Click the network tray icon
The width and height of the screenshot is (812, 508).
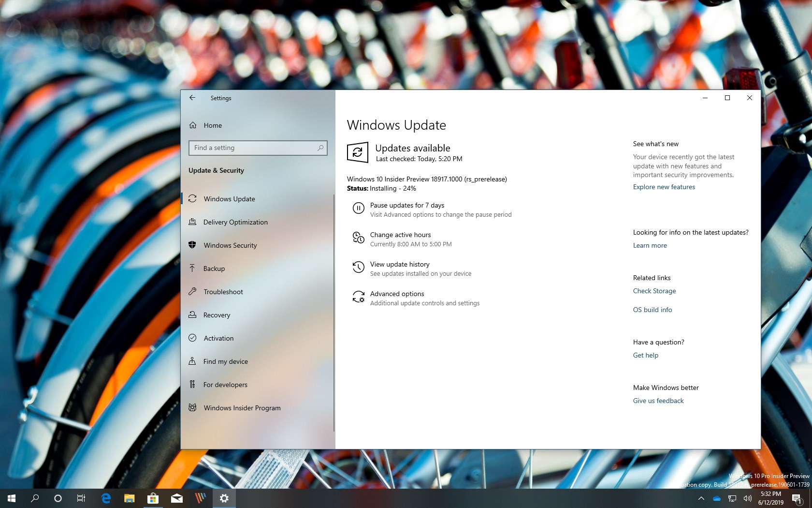coord(732,498)
